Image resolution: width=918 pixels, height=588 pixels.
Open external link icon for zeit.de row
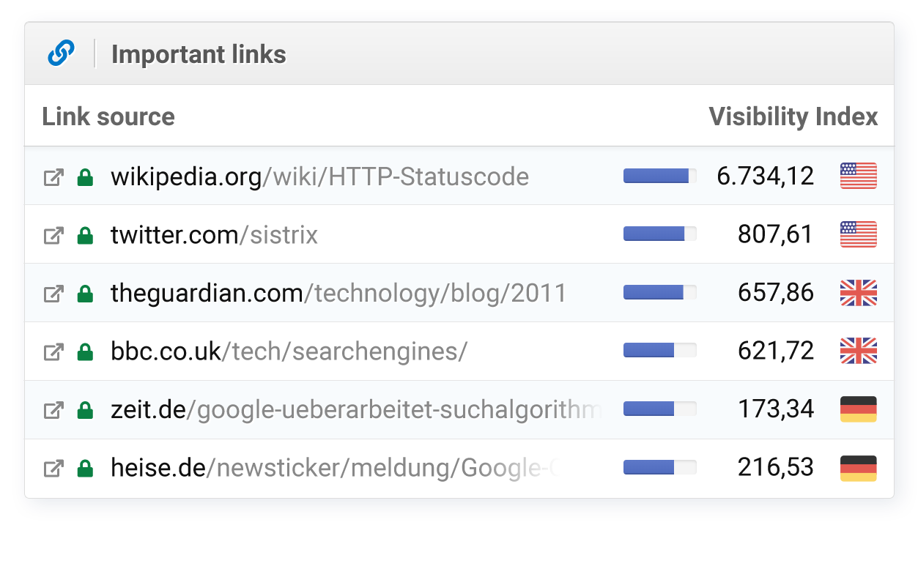53,411
